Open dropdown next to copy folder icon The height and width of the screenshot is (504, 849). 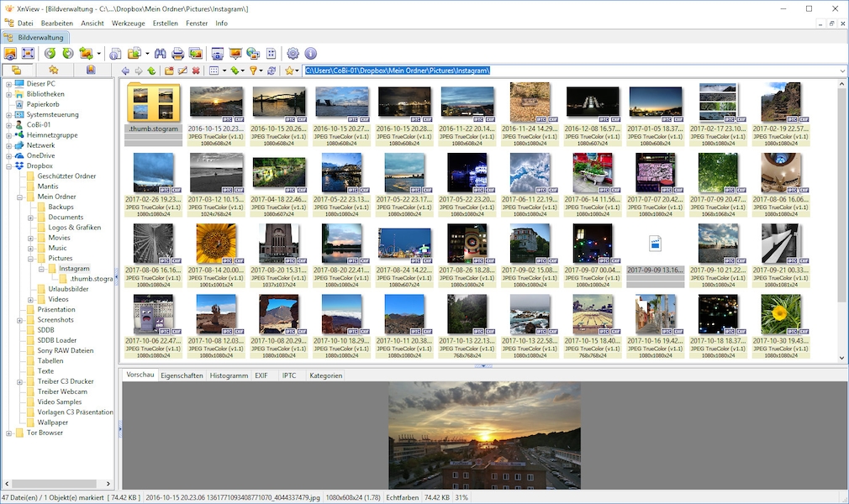click(x=147, y=54)
